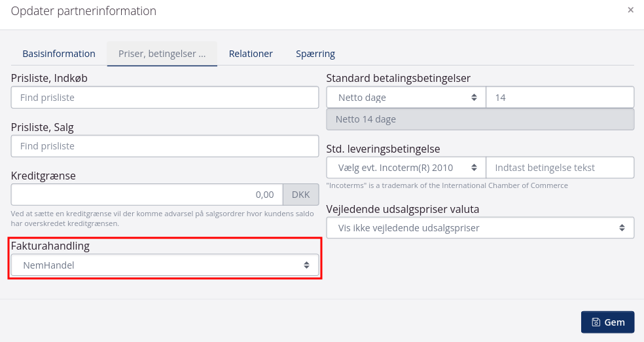644x342 pixels.
Task: Click the Incoterms trademark notice text
Action: pos(447,185)
